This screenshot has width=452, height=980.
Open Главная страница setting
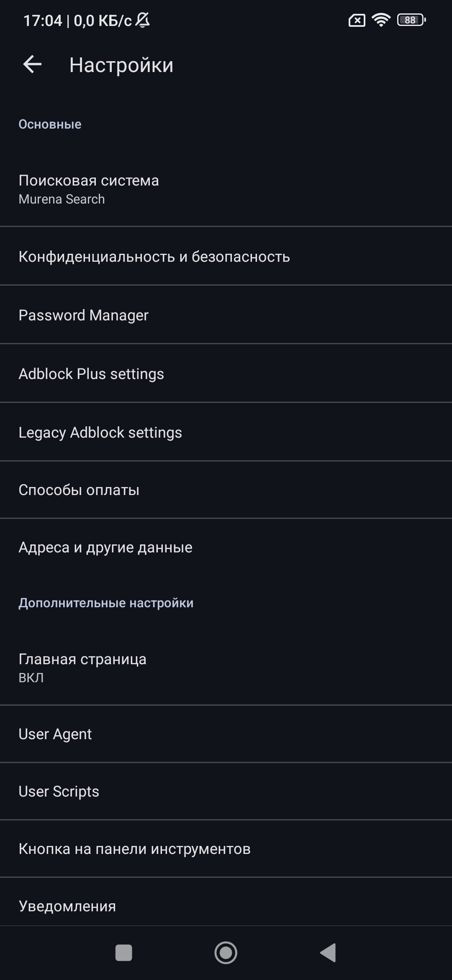tap(226, 668)
